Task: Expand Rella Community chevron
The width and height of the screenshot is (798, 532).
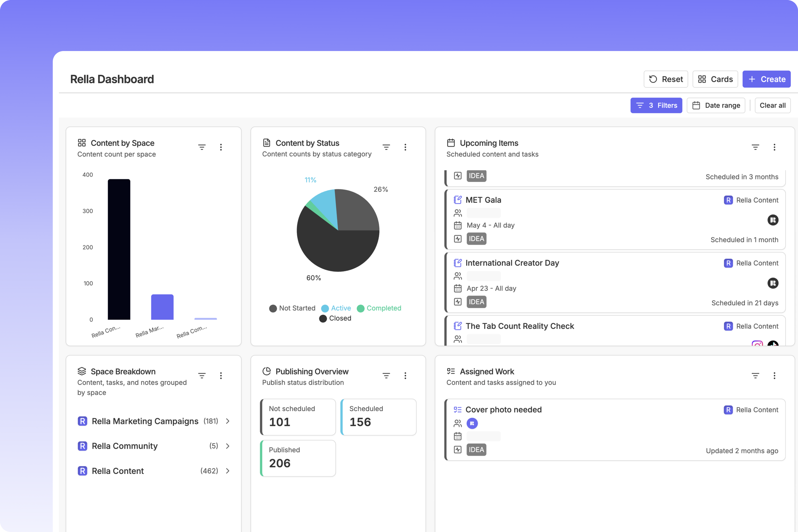Action: pos(228,446)
